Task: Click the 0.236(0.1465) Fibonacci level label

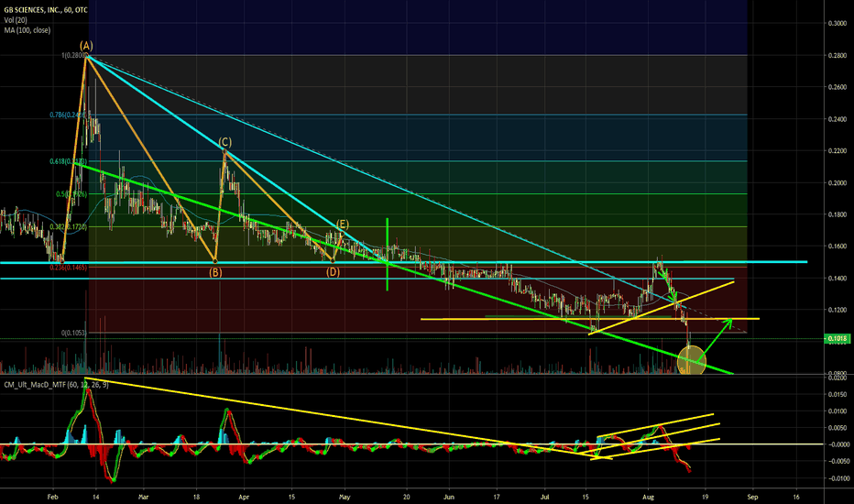Action: [68, 268]
